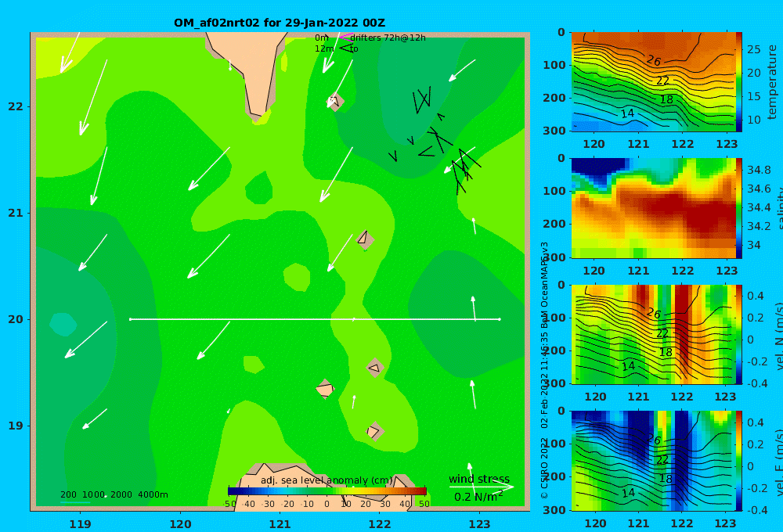783x532 pixels.
Task: Open the northward velocity section panel
Action: (x=653, y=334)
